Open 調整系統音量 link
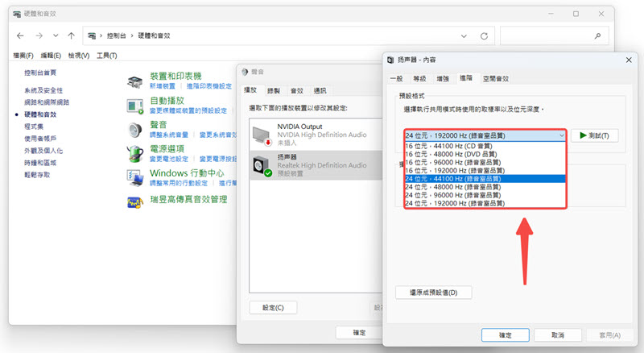This screenshot has width=644, height=353. click(169, 135)
